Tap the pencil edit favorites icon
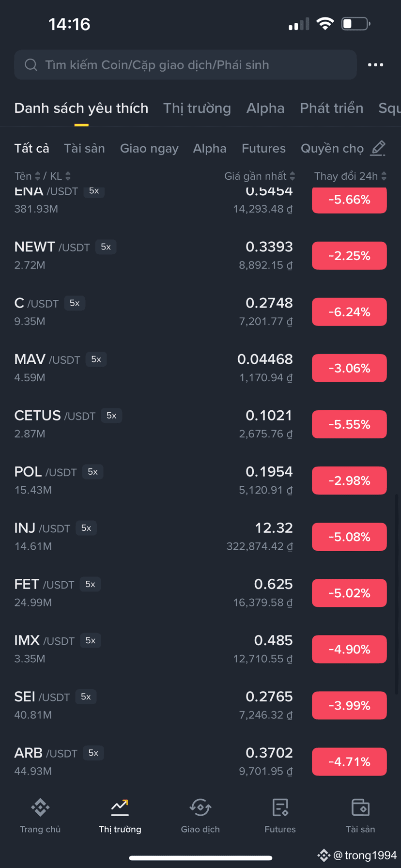The image size is (401, 868). pyautogui.click(x=378, y=148)
